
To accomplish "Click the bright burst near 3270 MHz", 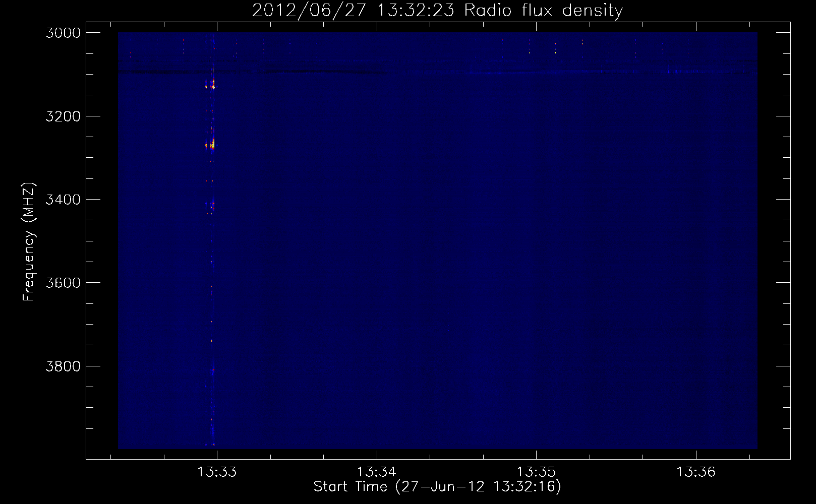I will click(212, 145).
